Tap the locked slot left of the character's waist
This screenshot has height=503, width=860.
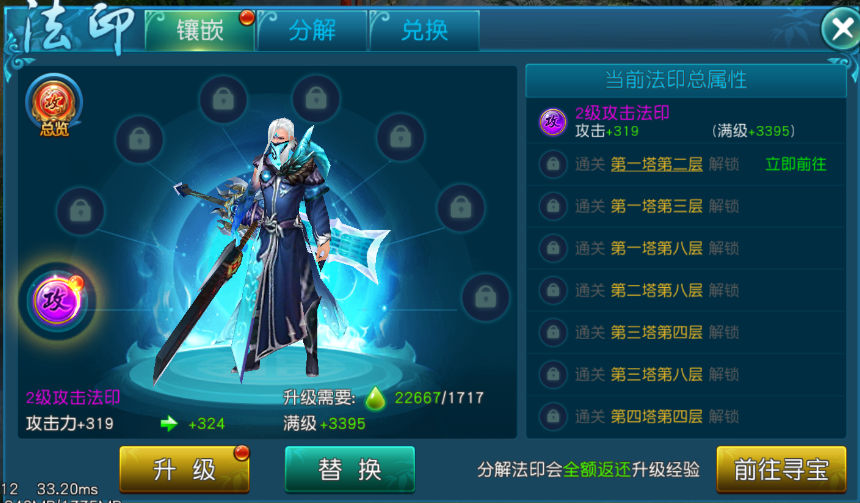click(x=81, y=211)
